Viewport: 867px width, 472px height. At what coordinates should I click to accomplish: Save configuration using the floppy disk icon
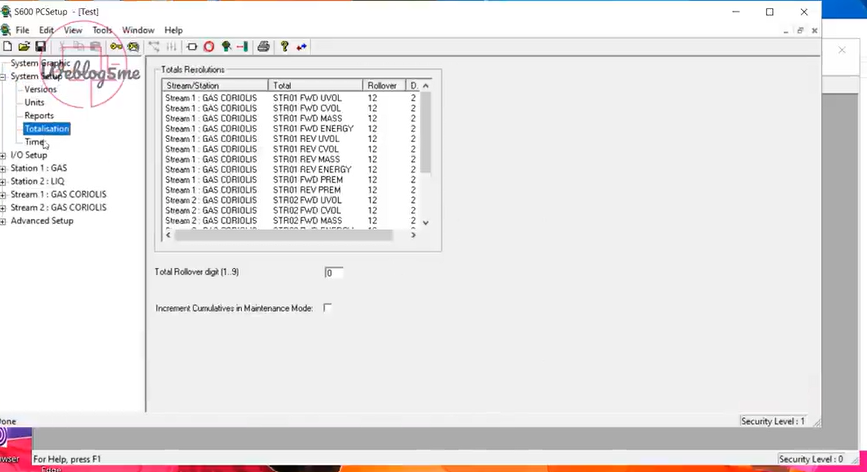40,47
